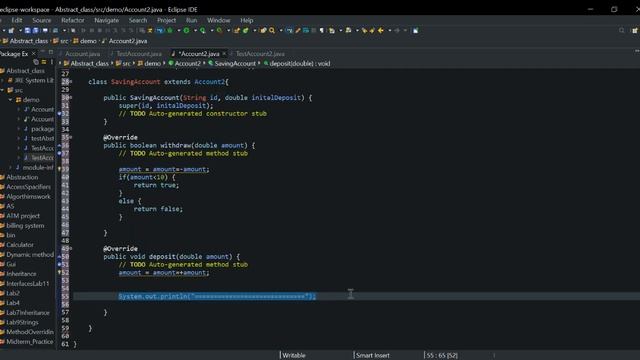Viewport: 640px width, 360px height.
Task: Click line 55 println statement
Action: (217, 296)
